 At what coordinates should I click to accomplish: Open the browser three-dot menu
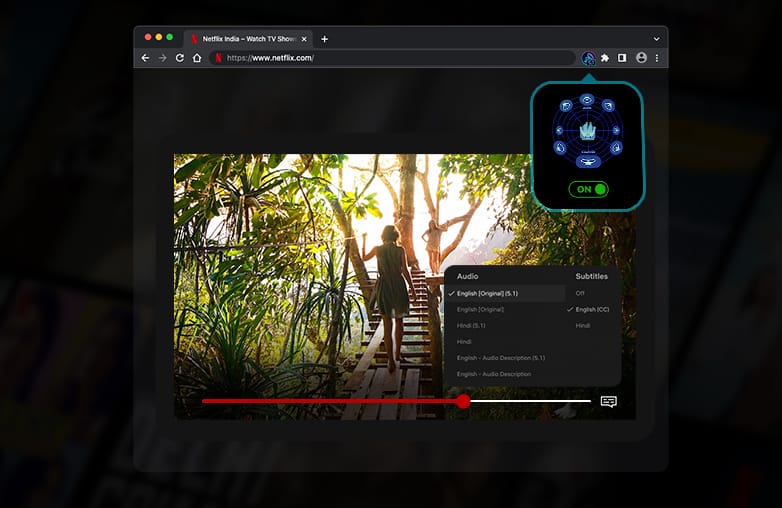coord(657,58)
